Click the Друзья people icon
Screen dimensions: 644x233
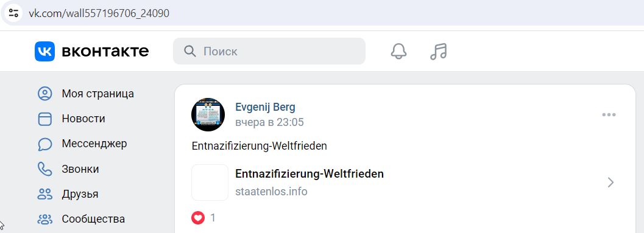[x=44, y=194]
